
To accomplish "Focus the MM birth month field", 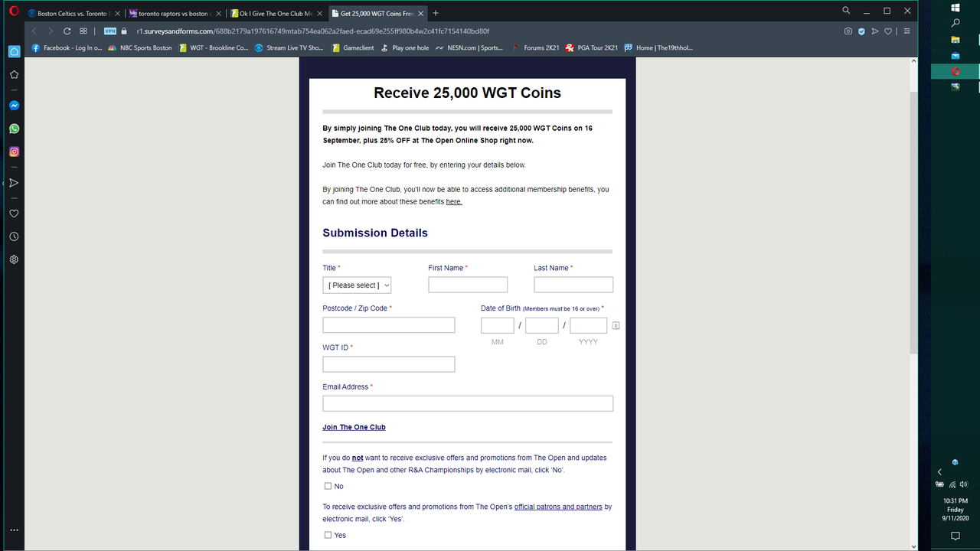I will coord(498,325).
